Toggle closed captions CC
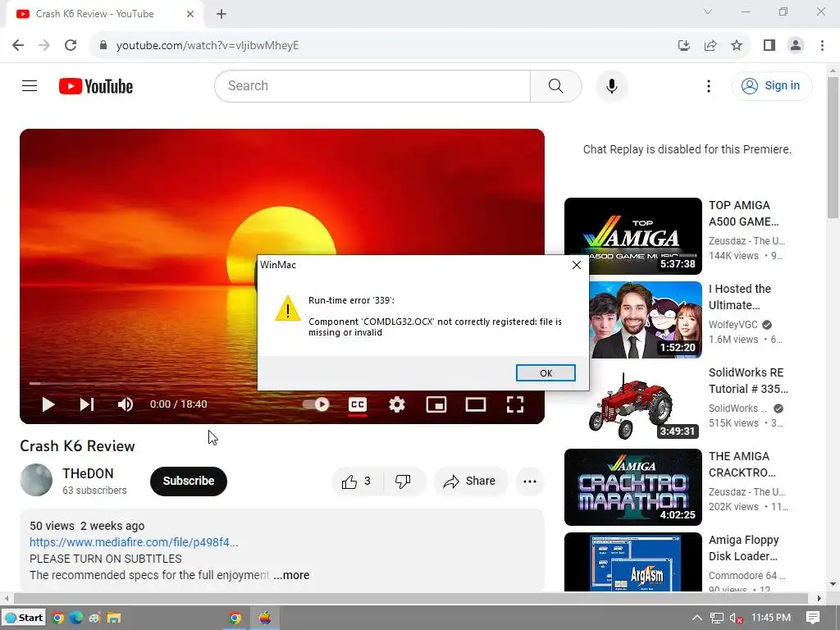The height and width of the screenshot is (630, 840). [x=358, y=404]
